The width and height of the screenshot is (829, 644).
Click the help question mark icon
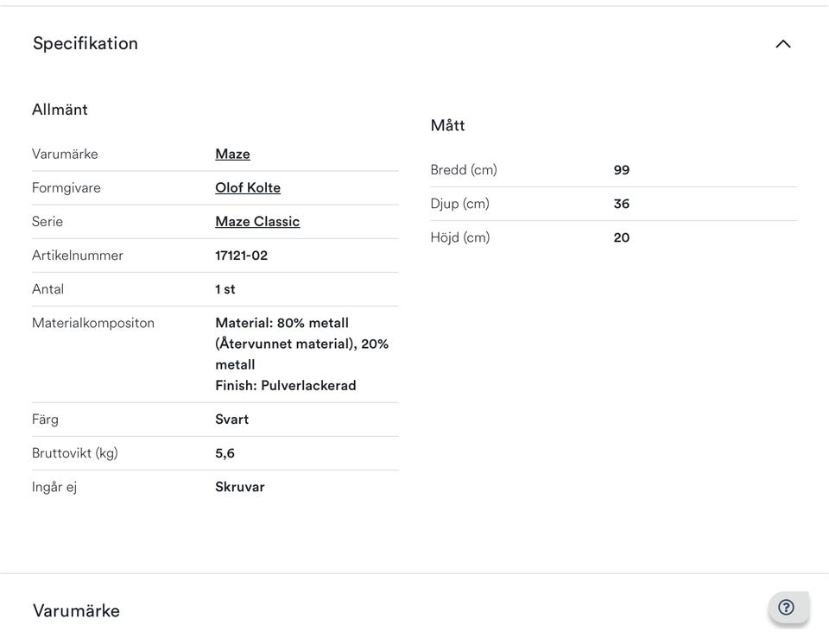(x=786, y=607)
